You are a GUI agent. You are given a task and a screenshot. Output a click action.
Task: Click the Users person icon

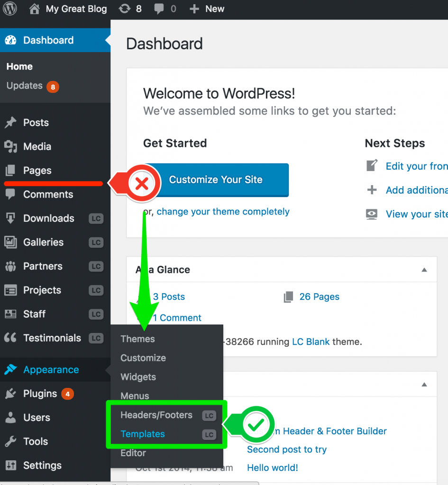[x=10, y=417]
